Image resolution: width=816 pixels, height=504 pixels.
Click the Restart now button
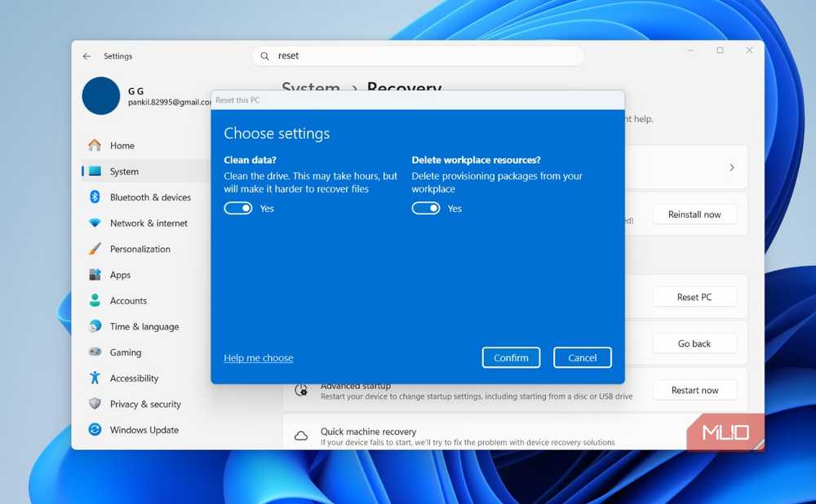[694, 390]
